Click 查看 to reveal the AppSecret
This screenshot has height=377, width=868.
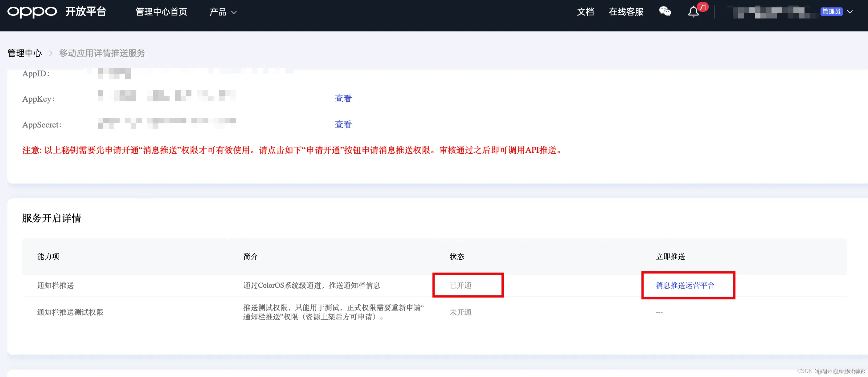(343, 124)
